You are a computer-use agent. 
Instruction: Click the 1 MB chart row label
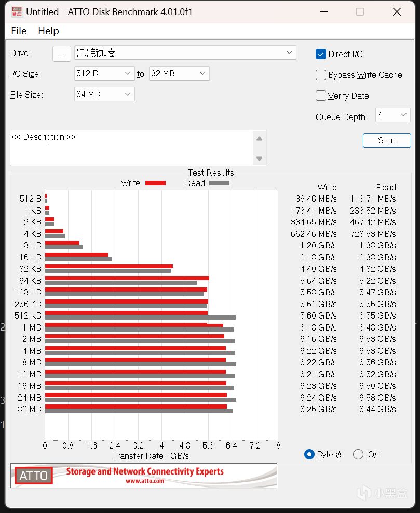click(x=32, y=327)
